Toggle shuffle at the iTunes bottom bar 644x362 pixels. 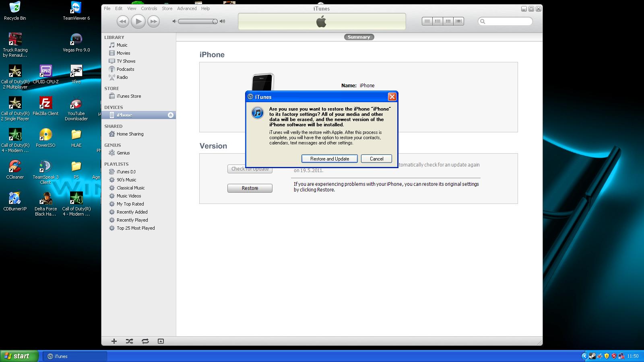point(129,341)
